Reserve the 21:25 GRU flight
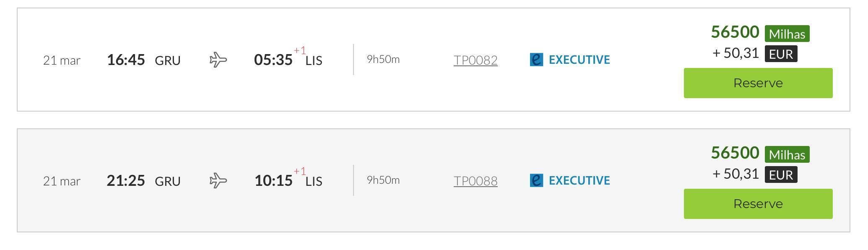 758,204
